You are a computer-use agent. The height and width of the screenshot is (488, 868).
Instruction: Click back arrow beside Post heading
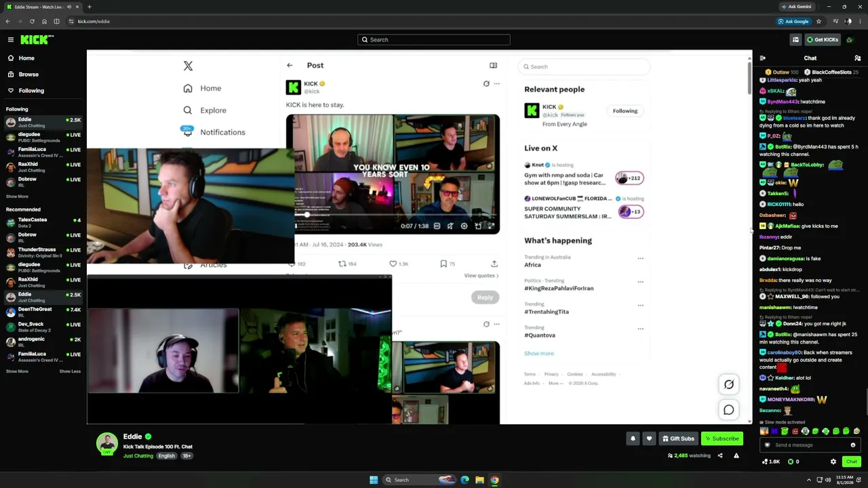(x=290, y=66)
